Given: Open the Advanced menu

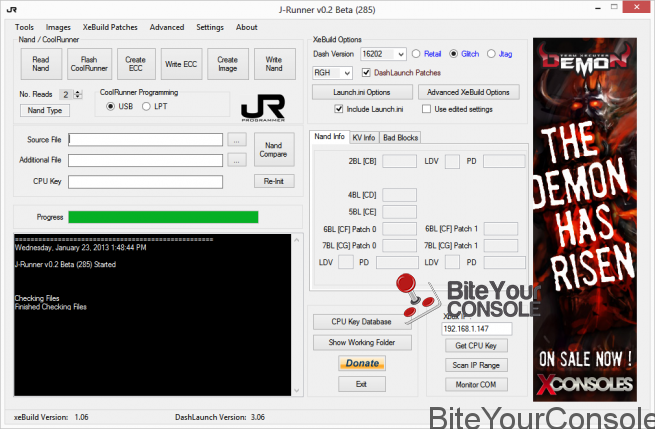Looking at the screenshot, I should tap(167, 27).
